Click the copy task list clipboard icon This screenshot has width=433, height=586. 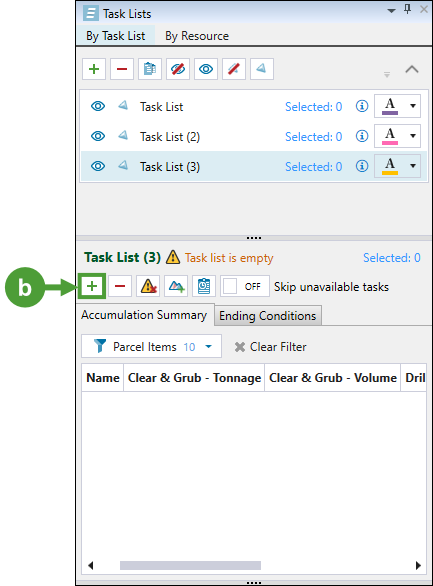[x=150, y=69]
